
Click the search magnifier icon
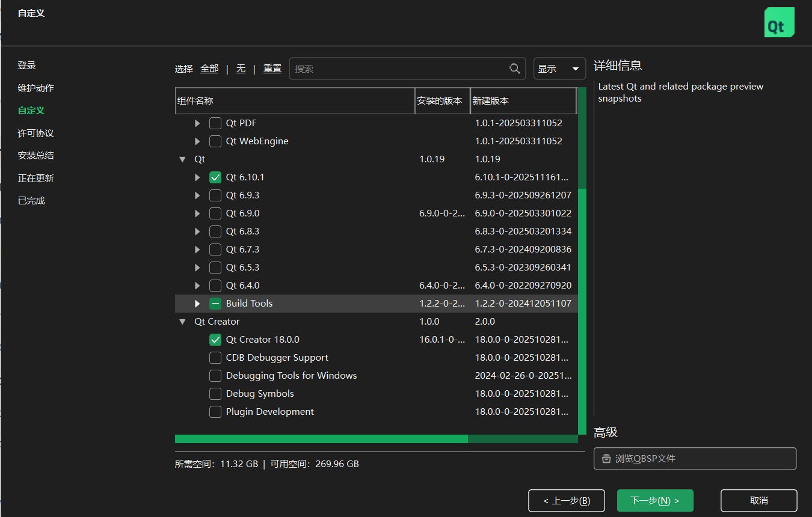(x=515, y=69)
